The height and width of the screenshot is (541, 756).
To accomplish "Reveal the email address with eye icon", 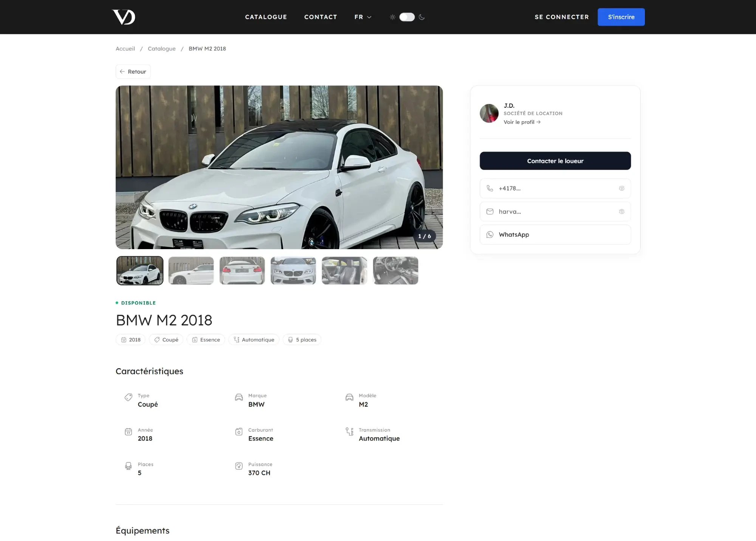I will (621, 212).
